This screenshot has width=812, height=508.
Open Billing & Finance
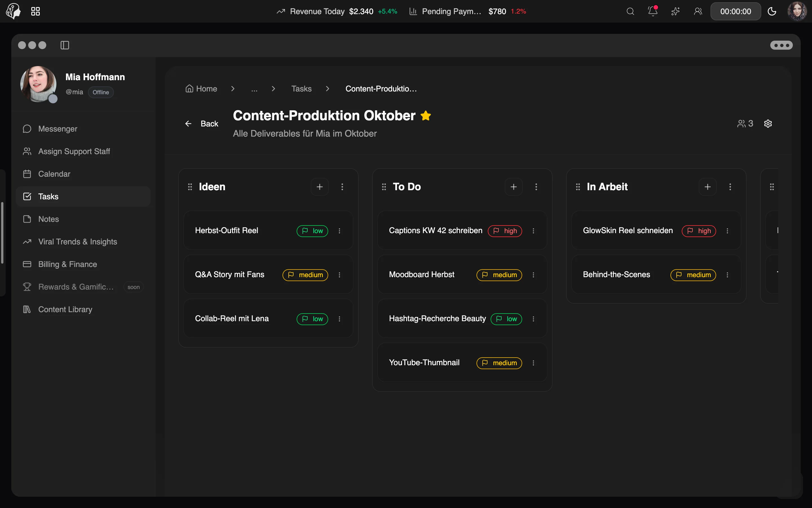[83, 264]
